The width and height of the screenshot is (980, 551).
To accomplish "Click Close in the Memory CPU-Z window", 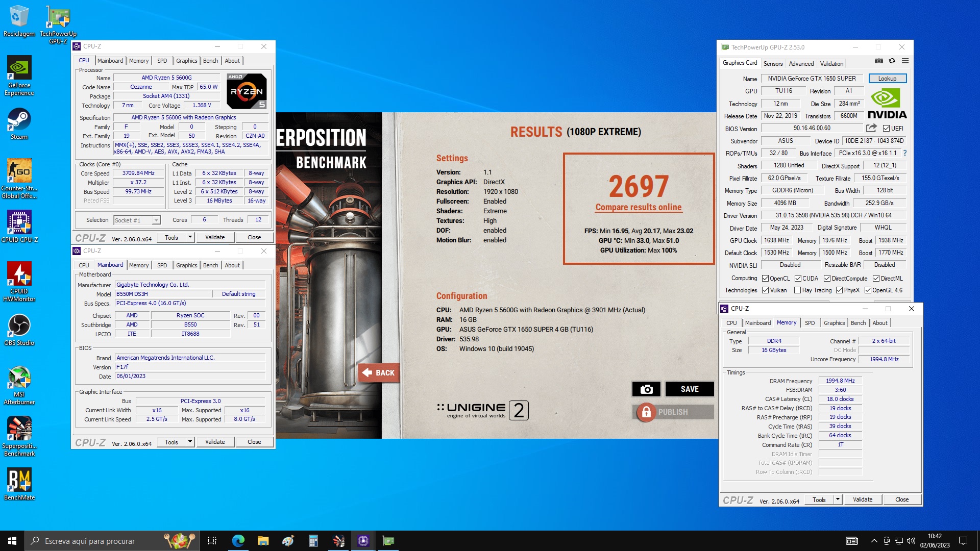I will tap(902, 499).
